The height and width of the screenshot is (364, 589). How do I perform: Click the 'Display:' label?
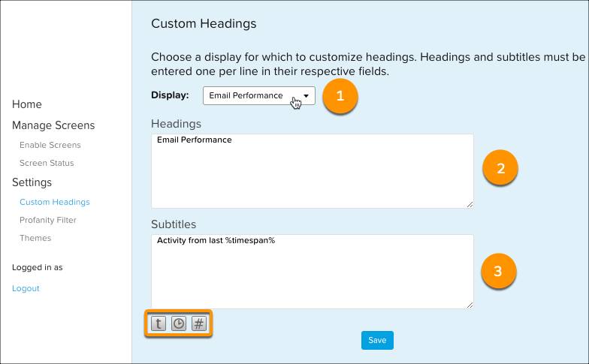coord(170,95)
